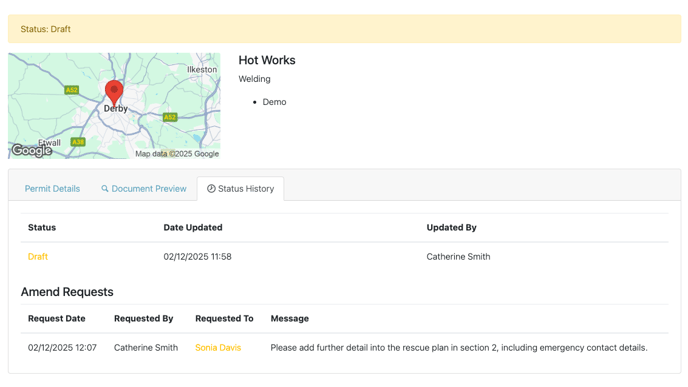Open the Draft status link
The width and height of the screenshot is (688, 387).
tap(38, 257)
